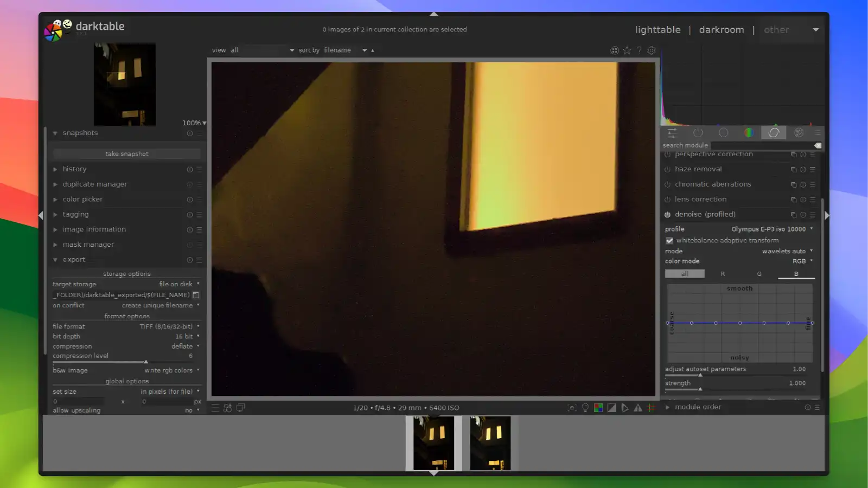Expand the module order section
This screenshot has height=488, width=868.
tap(698, 407)
